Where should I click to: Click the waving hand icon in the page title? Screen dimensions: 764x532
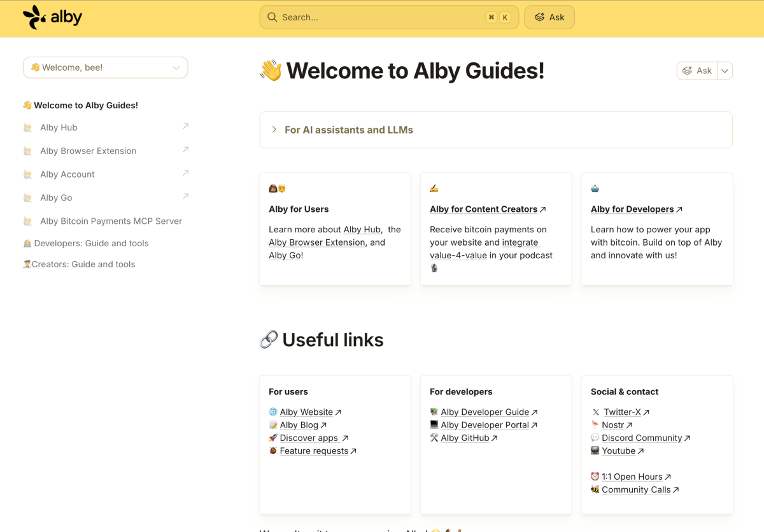tap(271, 71)
